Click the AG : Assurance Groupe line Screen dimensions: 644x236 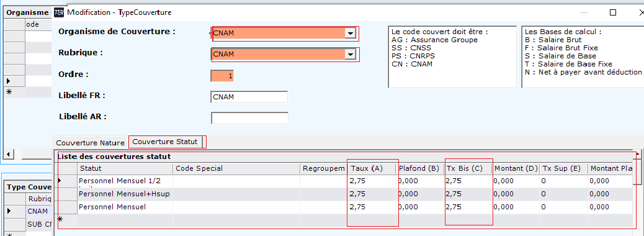pos(434,40)
